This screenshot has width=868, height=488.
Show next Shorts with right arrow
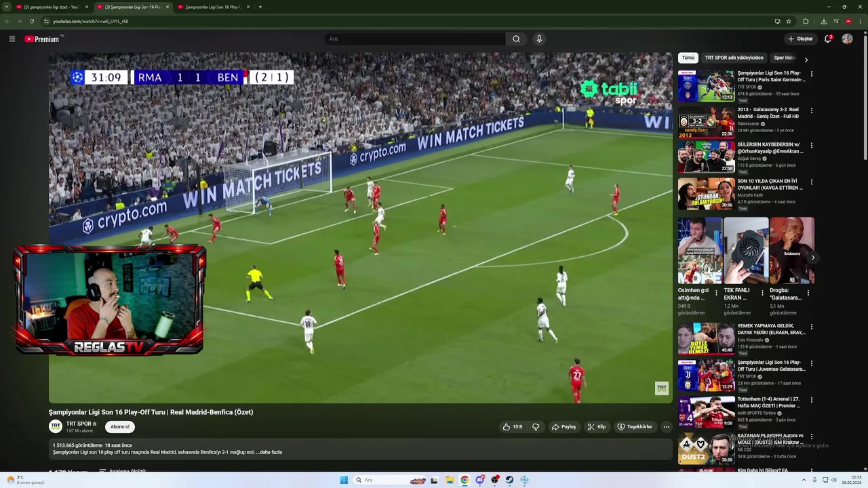click(812, 258)
